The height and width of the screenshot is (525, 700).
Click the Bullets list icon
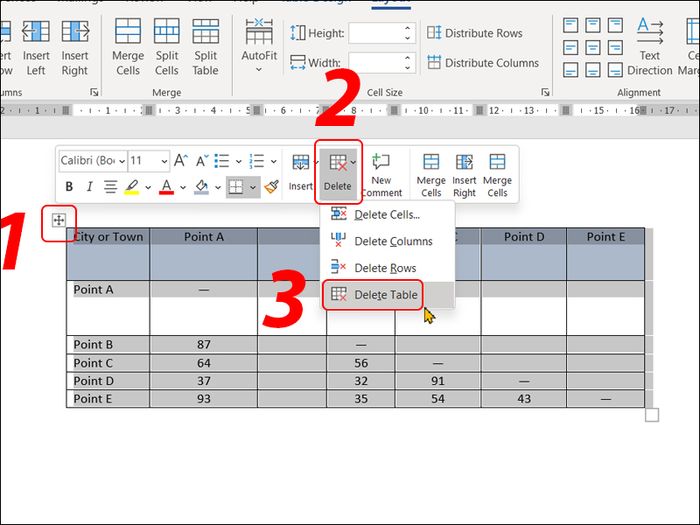tap(222, 161)
